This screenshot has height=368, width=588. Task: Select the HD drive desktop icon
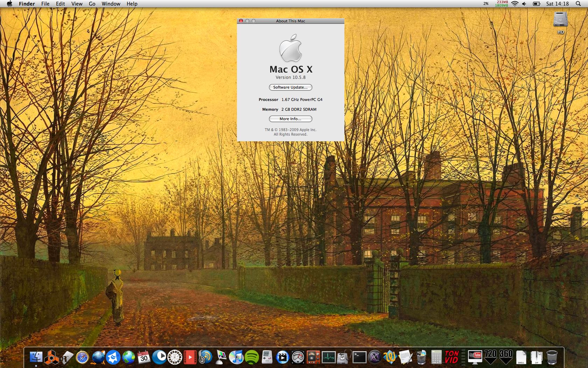(x=560, y=23)
